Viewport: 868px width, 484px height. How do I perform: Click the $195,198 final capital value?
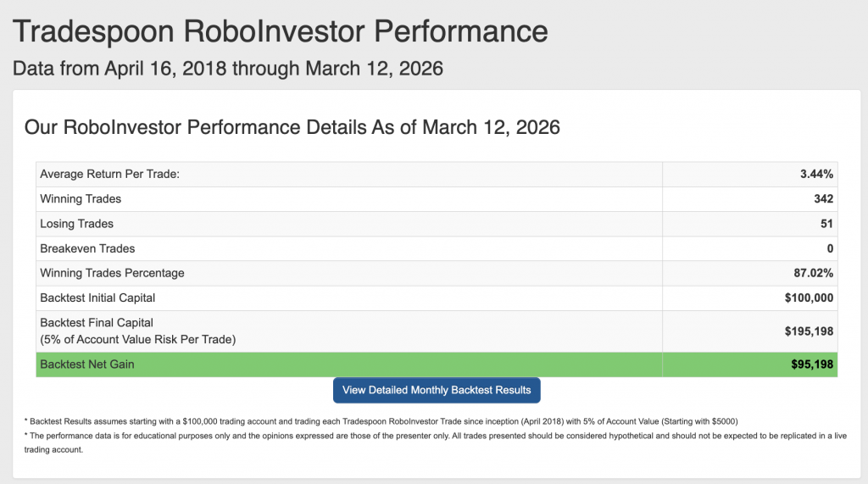click(x=809, y=331)
